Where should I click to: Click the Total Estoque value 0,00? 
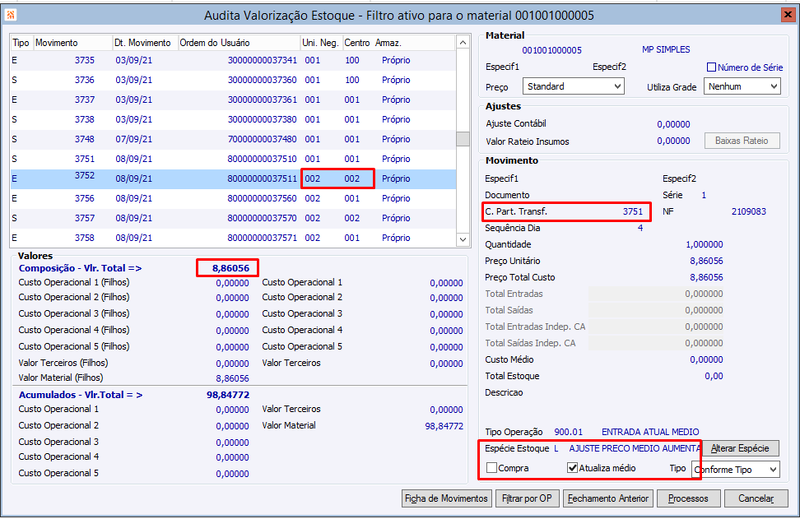(x=714, y=376)
